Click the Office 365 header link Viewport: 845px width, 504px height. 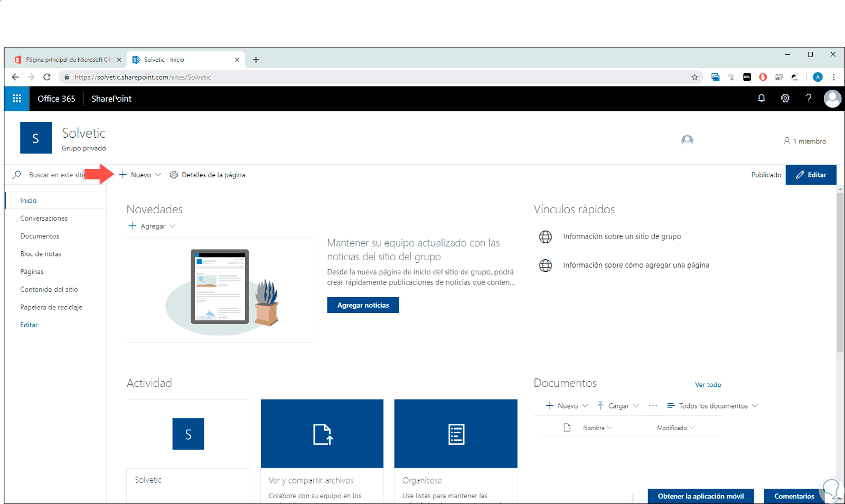(x=57, y=99)
